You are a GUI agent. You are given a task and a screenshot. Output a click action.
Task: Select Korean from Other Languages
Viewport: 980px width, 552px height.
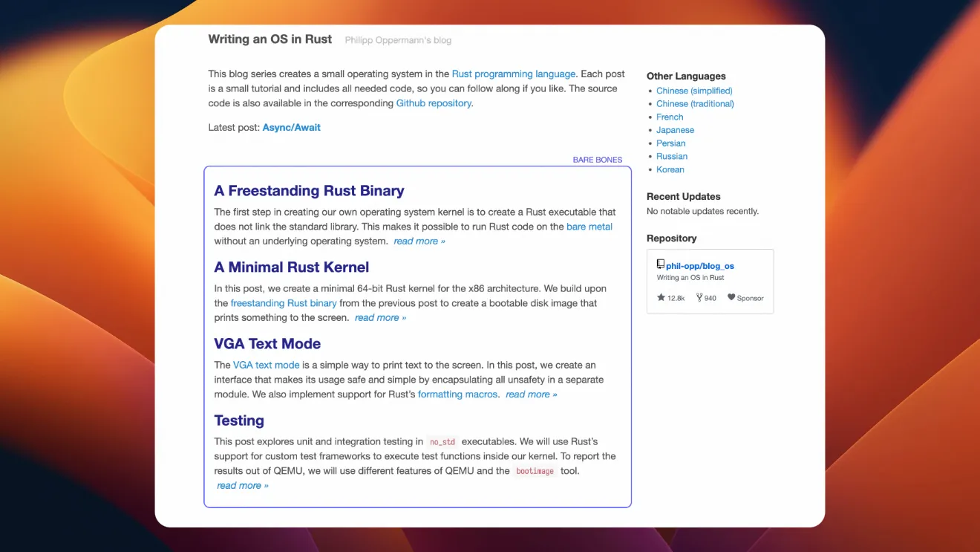click(670, 169)
